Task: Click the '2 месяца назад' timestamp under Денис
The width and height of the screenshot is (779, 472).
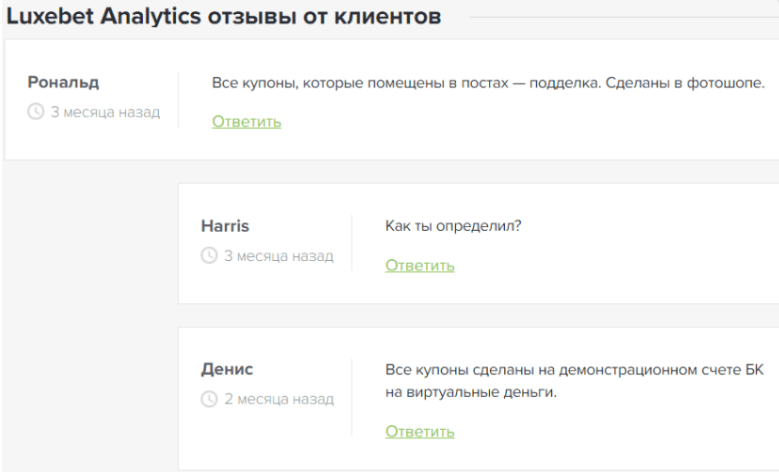Action: point(279,399)
